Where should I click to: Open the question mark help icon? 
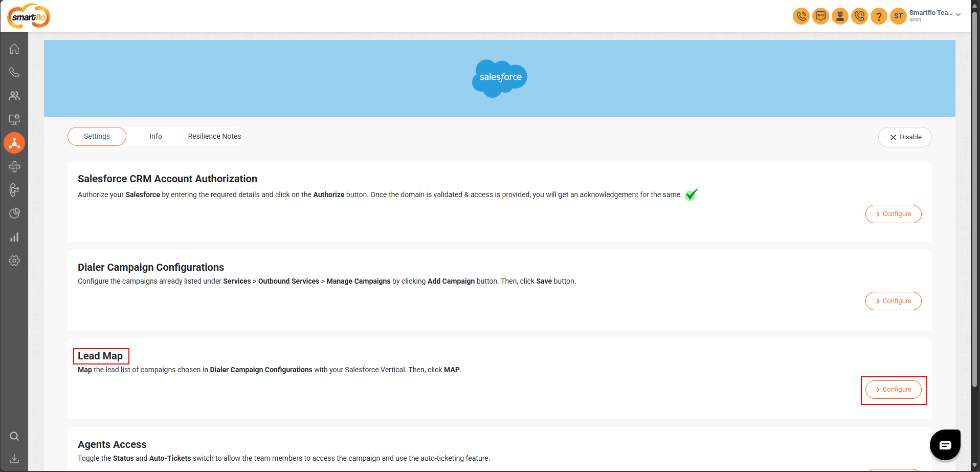879,16
